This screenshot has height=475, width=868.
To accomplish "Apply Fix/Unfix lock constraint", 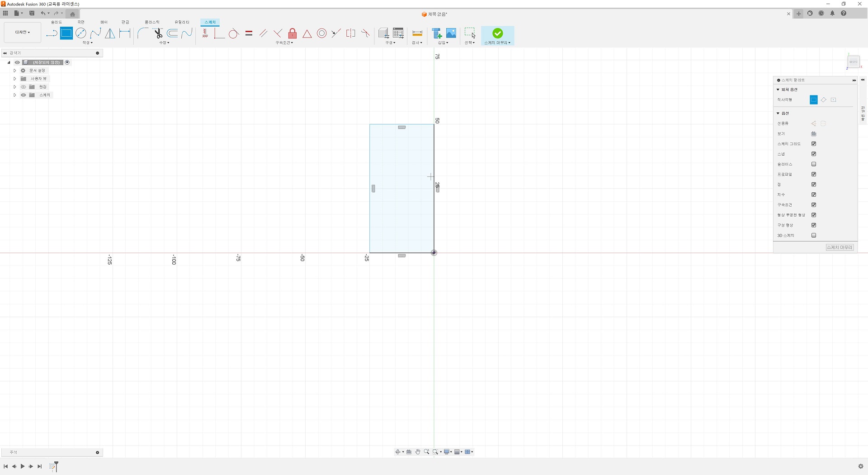I will tap(292, 33).
